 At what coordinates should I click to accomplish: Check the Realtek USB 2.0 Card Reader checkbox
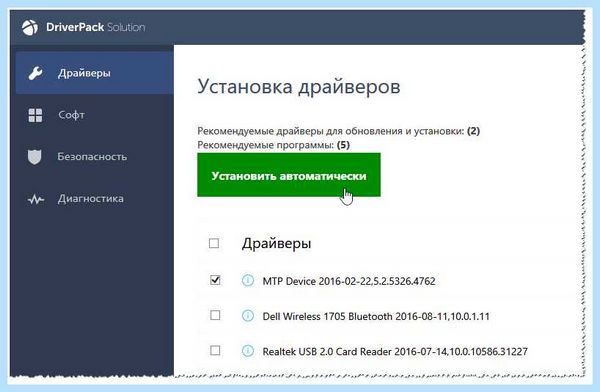(x=215, y=350)
